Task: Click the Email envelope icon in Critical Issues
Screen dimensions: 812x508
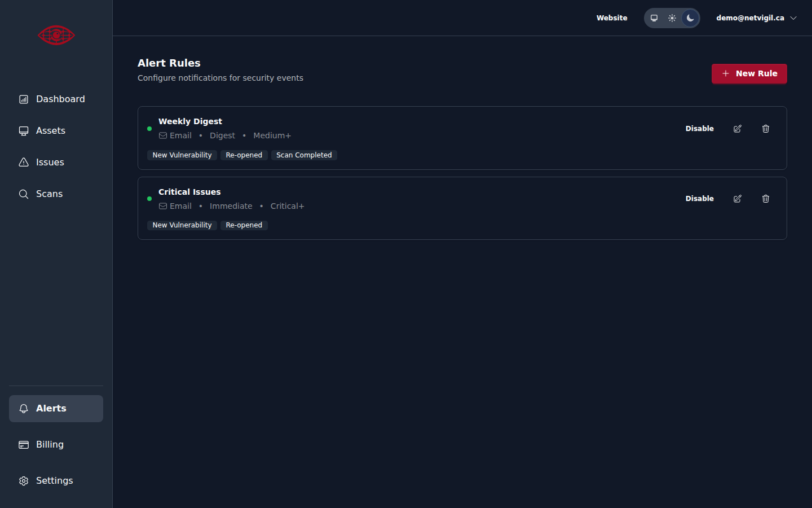Action: (163, 206)
